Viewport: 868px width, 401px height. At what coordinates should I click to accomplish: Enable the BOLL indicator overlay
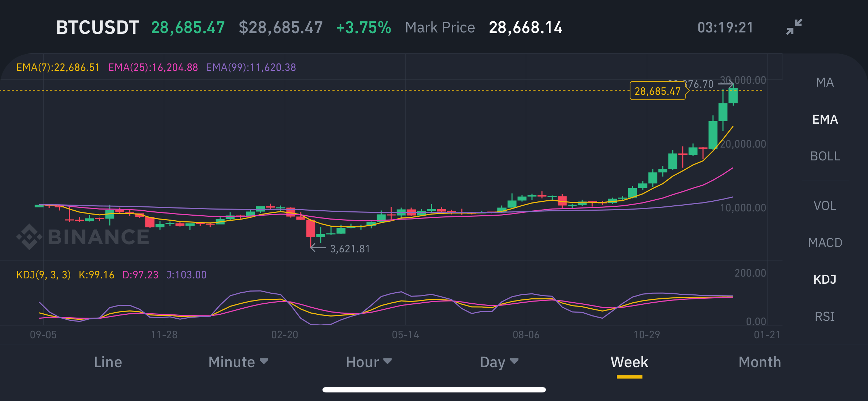pyautogui.click(x=825, y=156)
